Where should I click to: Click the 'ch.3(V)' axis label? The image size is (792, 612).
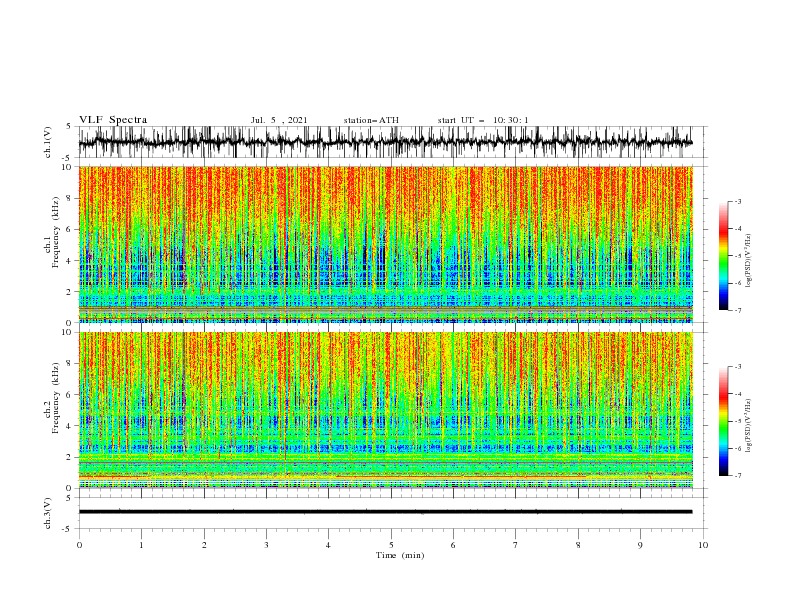48,513
